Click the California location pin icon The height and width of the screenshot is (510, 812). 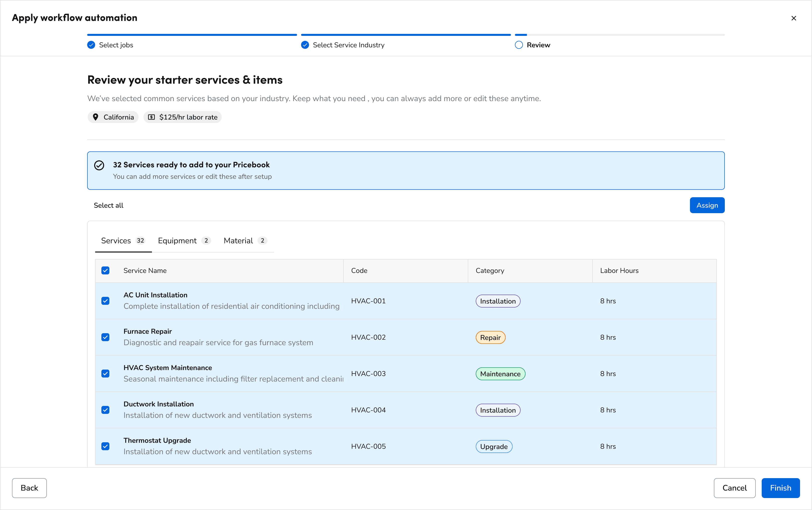point(95,117)
